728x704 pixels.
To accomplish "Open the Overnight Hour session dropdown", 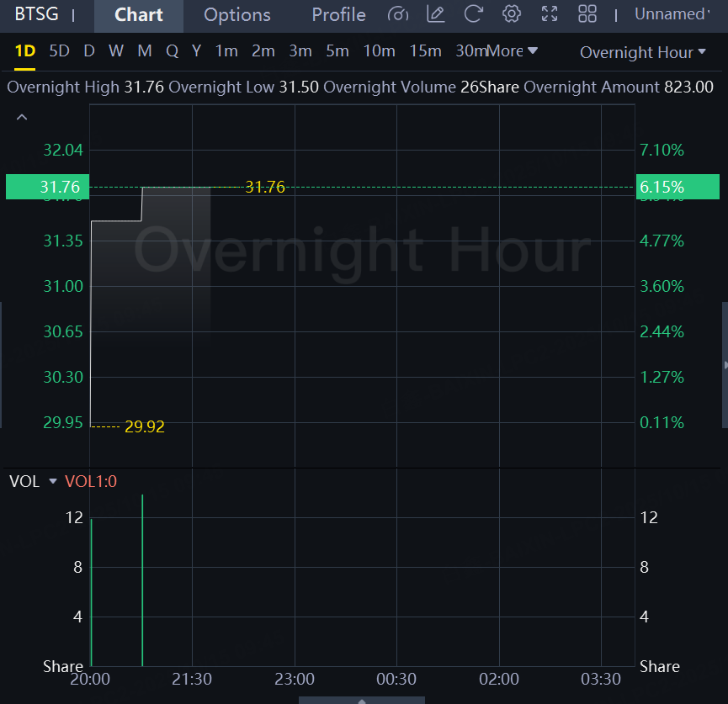I will click(x=643, y=52).
